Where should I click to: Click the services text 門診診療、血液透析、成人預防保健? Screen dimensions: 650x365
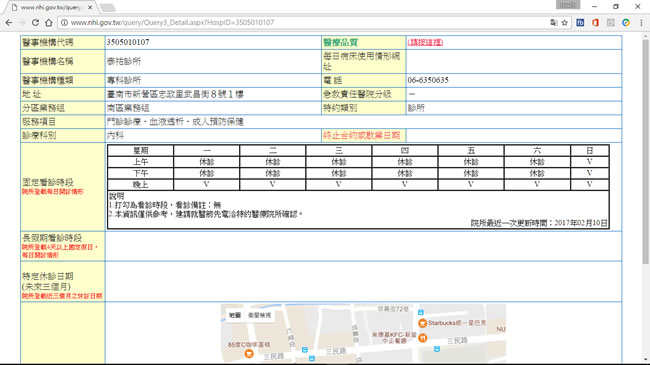click(x=175, y=122)
